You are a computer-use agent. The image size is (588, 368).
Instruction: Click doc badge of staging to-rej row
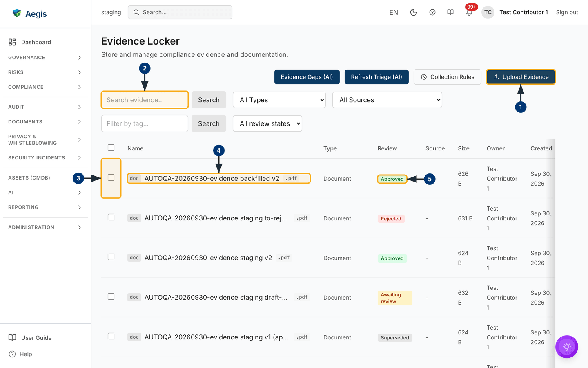click(134, 218)
